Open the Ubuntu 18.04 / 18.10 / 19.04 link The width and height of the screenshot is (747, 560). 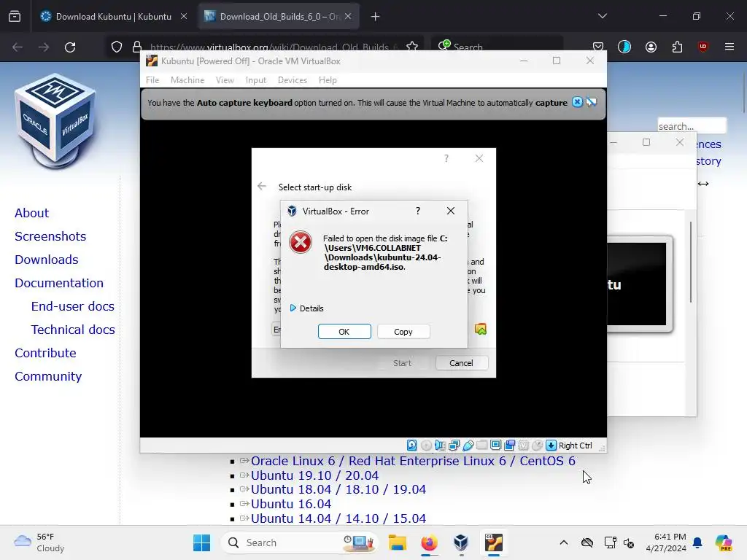coord(338,489)
